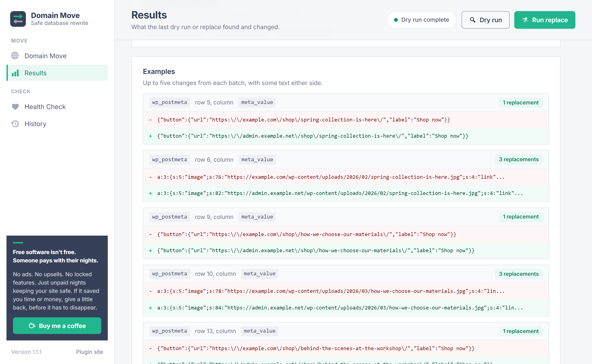Screen dimensions: 592x364
Task: Click added line with s:84 materials.jpg
Action: (346, 308)
